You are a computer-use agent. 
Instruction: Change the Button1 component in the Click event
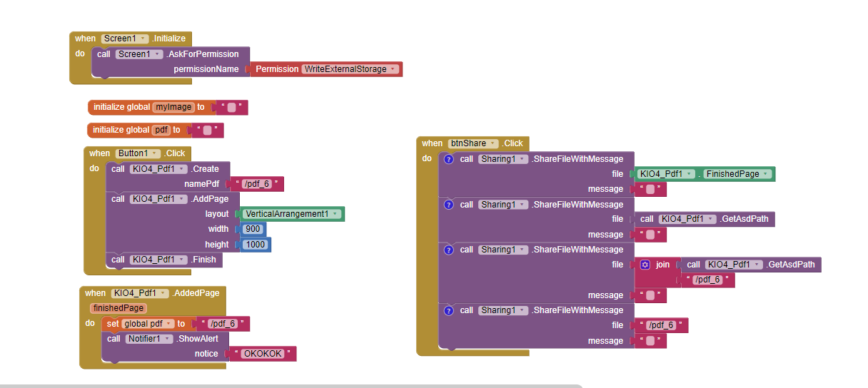153,153
